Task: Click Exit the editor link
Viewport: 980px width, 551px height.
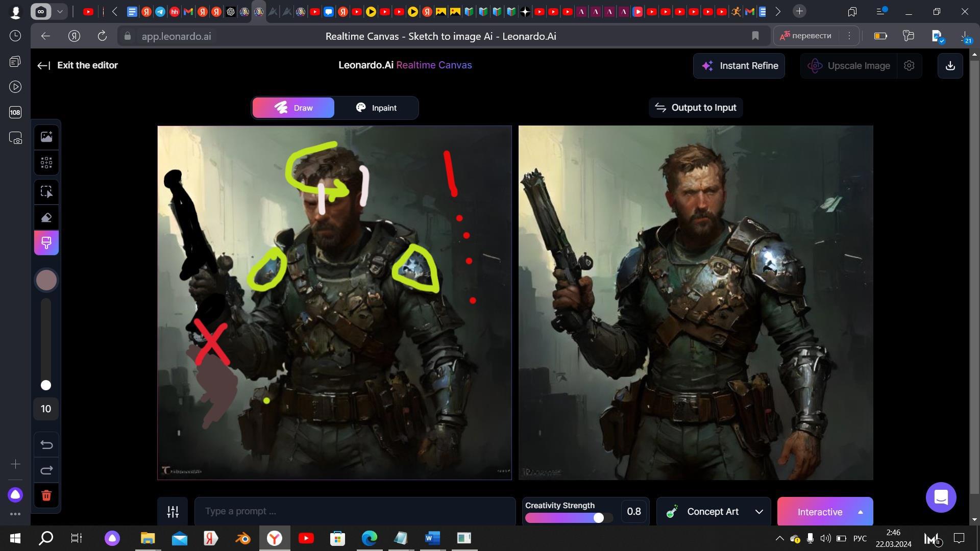Action: coord(78,65)
